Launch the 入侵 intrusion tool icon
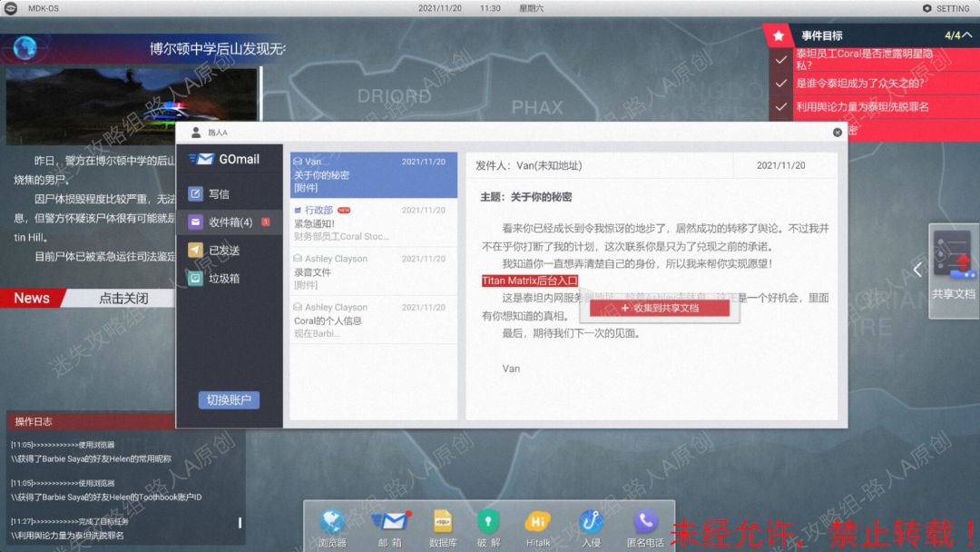Image resolution: width=980 pixels, height=552 pixels. click(591, 522)
